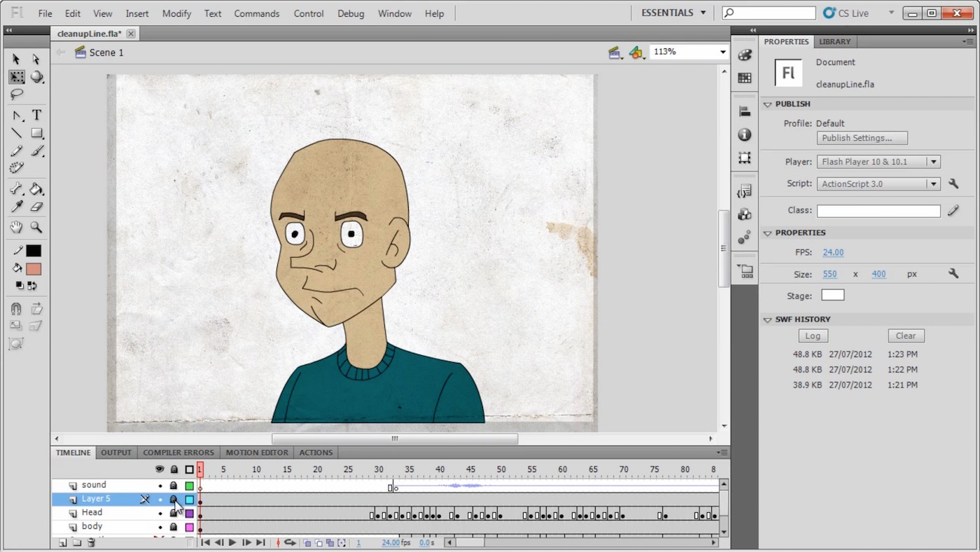Select the Eraser tool
980x552 pixels.
[x=36, y=207]
